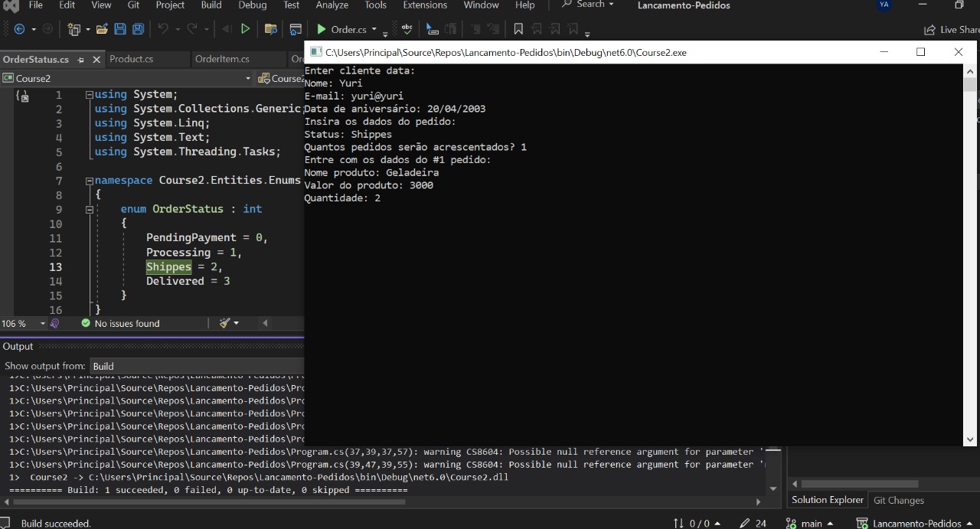This screenshot has height=529, width=980.
Task: Open the Show output from Build dropdown
Action: pos(197,366)
